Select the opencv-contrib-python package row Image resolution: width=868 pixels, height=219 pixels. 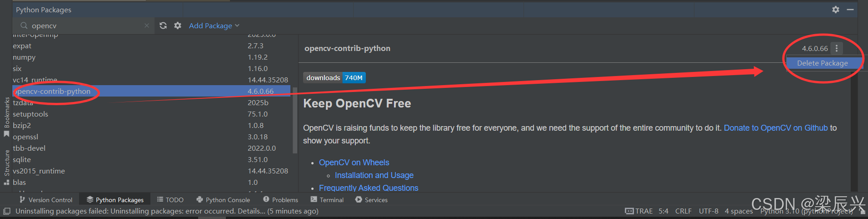pyautogui.click(x=151, y=91)
